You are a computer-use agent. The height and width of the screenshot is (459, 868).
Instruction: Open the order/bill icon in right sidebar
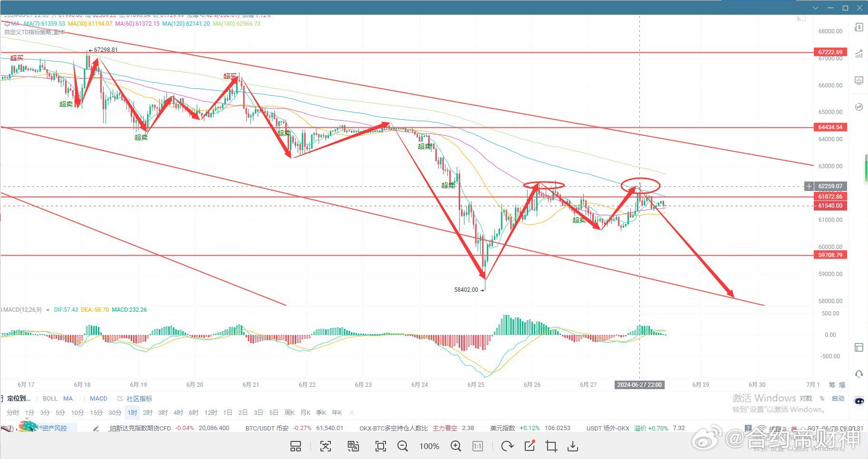(x=858, y=28)
